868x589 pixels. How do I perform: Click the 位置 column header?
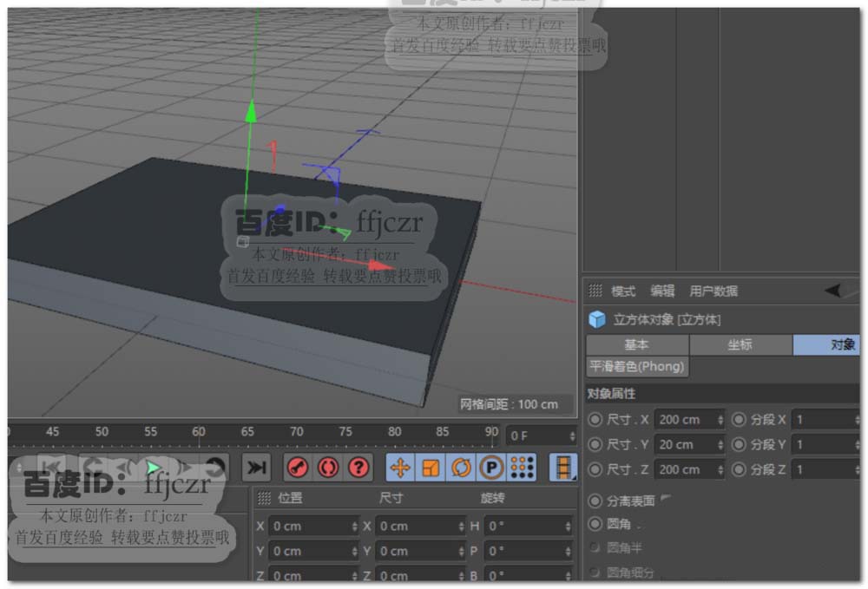coord(290,498)
